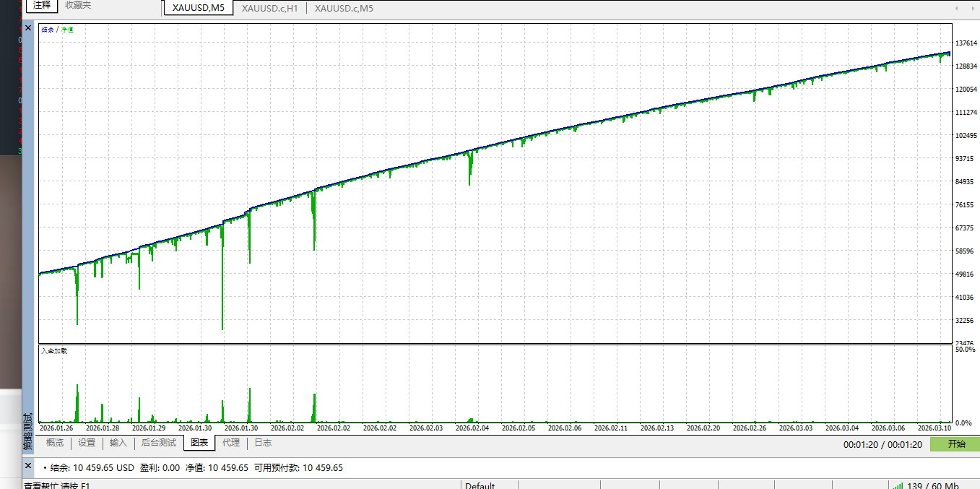Open the 设置 tester tab
The image size is (980, 489).
point(87,443)
